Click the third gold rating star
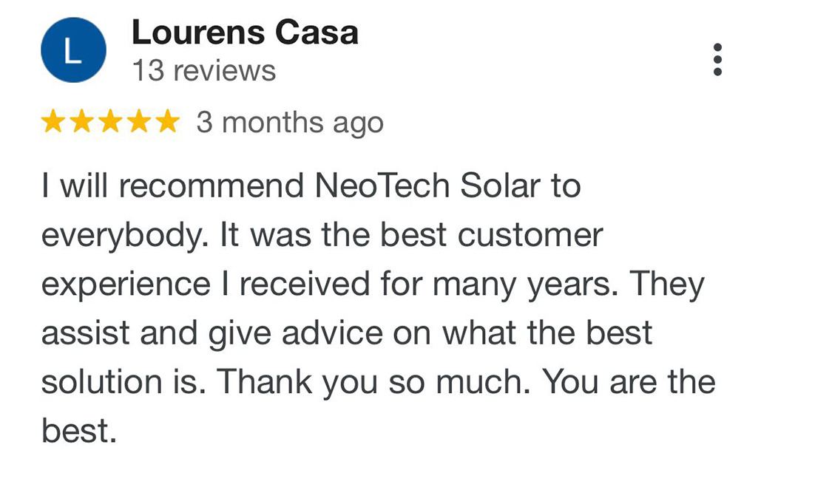 110,121
